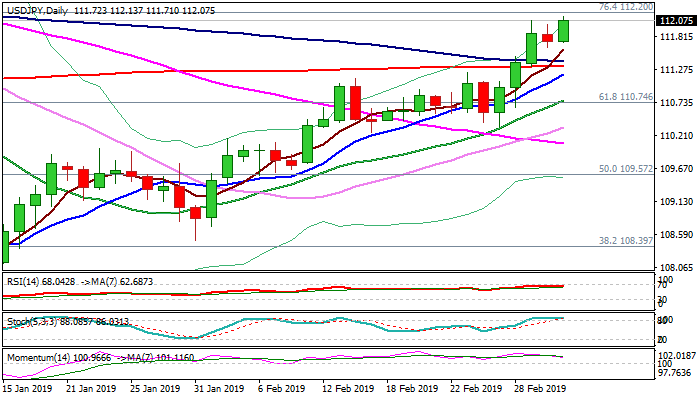
Task: Click the 38.2 108.397 Fibonacci label
Action: pyautogui.click(x=625, y=241)
